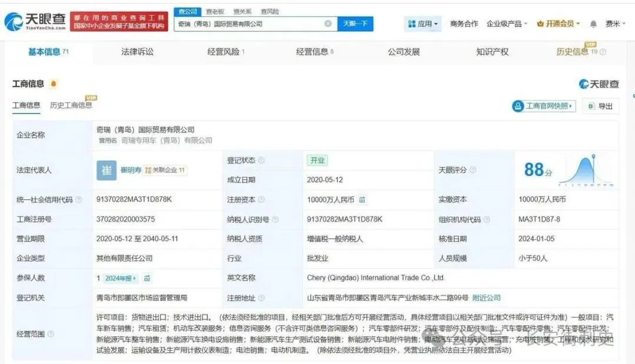
Task: Open chart icon after 2024年报 in 参保人数 row
Action: tap(147, 278)
